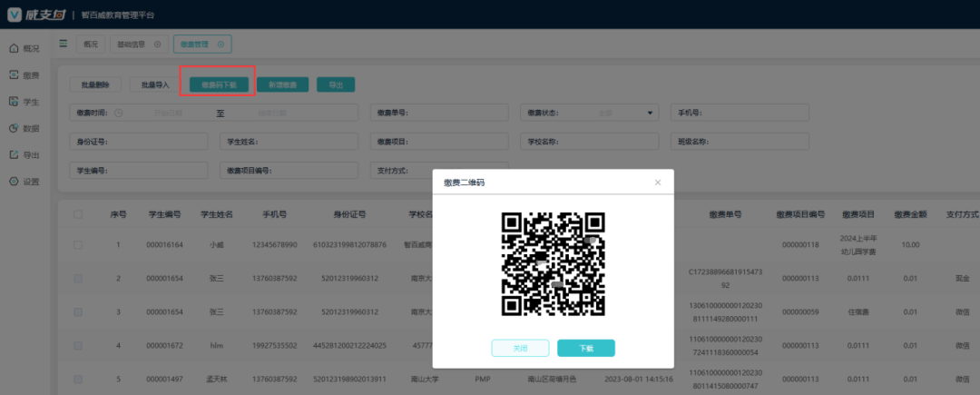Open the 缴费时间 start date picker
This screenshot has height=395, width=980.
[163, 114]
